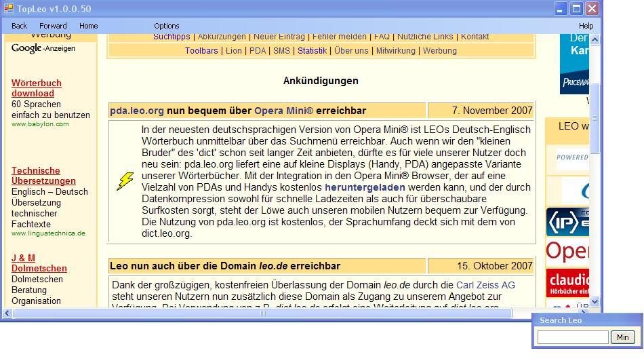Click the vertical scrollbar thumb
The width and height of the screenshot is (644, 363).
pos(595,118)
